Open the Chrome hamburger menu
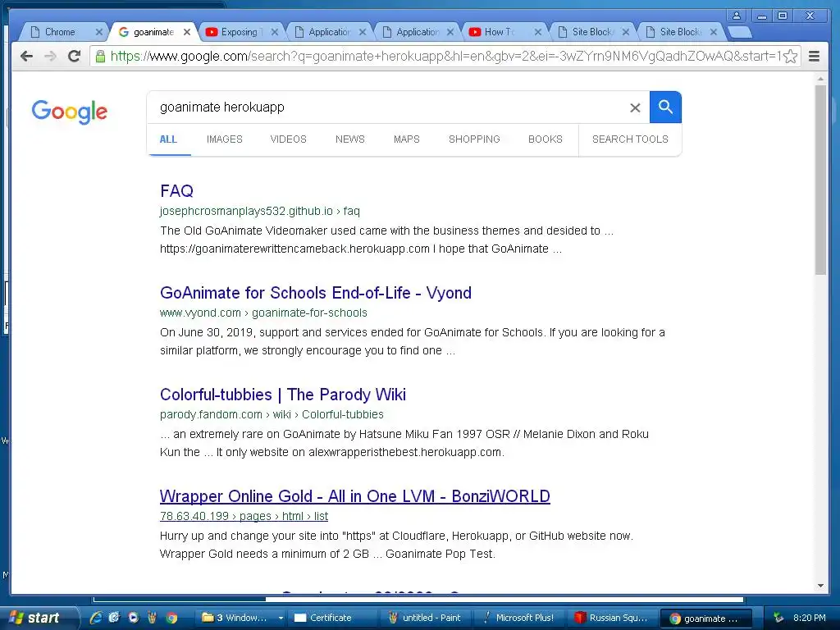Viewport: 840px width, 630px height. tap(814, 57)
